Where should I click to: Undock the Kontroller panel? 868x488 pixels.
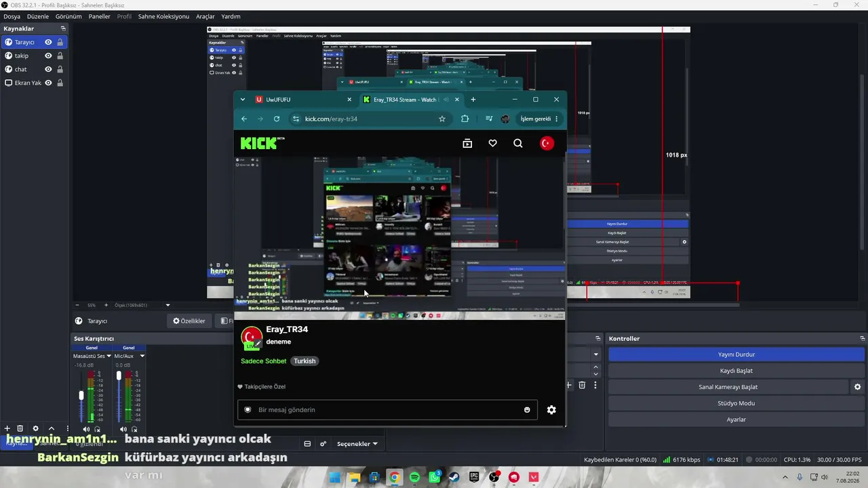click(862, 338)
